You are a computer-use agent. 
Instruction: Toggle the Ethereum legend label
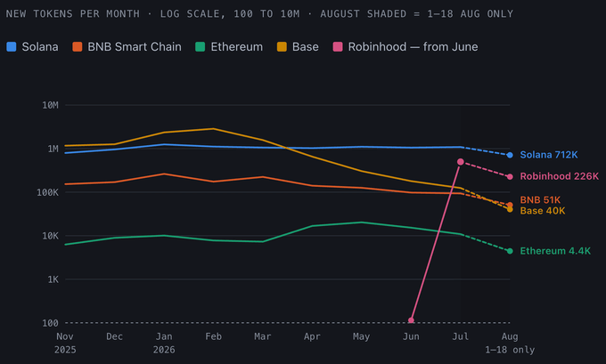[x=236, y=47]
